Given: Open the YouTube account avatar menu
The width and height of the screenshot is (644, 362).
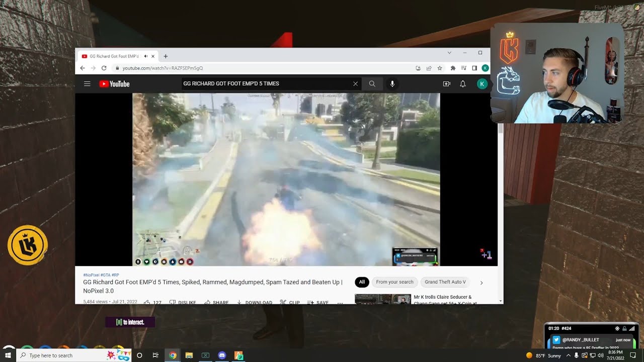Looking at the screenshot, I should pos(482,84).
